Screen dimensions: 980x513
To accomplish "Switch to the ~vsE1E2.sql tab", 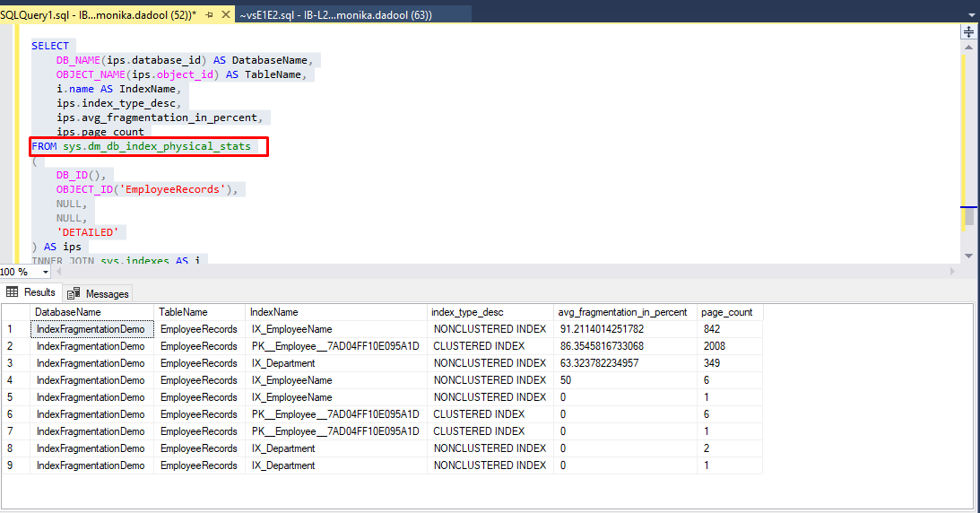I will (335, 14).
